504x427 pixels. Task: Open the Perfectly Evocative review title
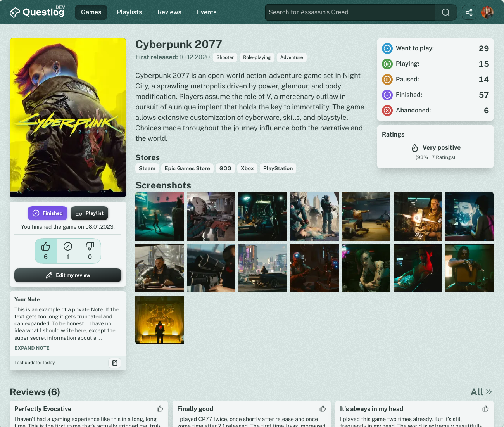tap(43, 409)
